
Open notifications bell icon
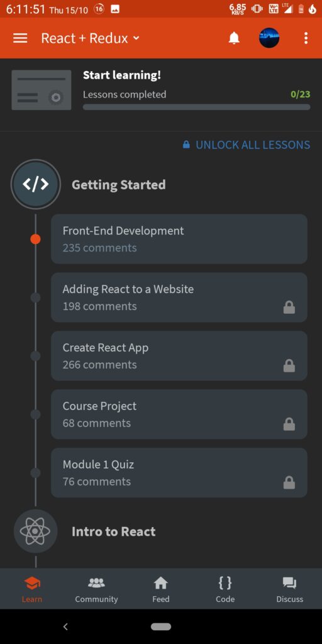[x=234, y=38]
